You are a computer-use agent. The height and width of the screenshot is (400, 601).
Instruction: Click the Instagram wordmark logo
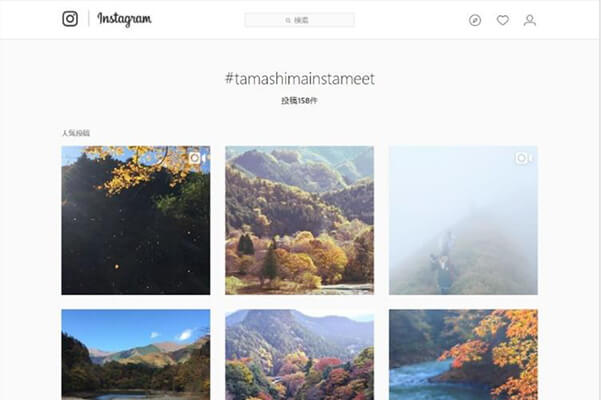coord(124,19)
